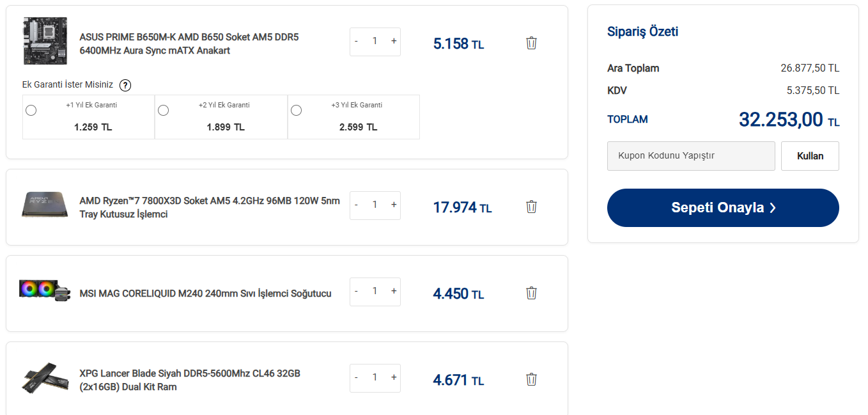Click the ASUS motherboard product image

45,41
